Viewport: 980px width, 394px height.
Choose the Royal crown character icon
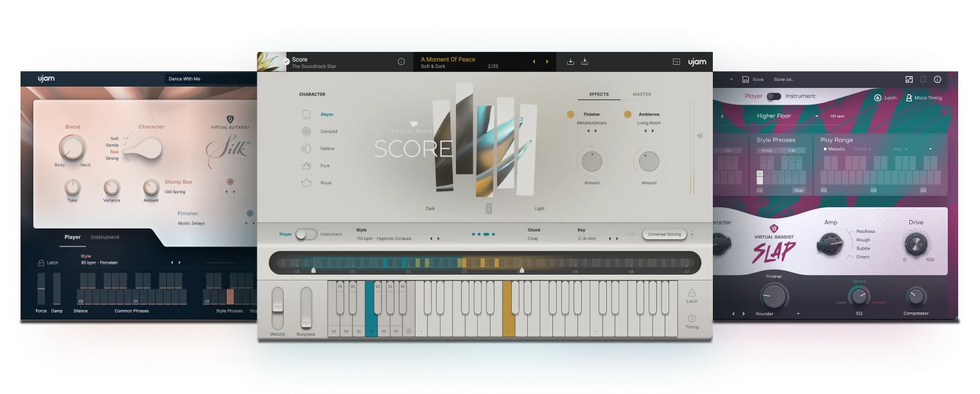tap(306, 183)
